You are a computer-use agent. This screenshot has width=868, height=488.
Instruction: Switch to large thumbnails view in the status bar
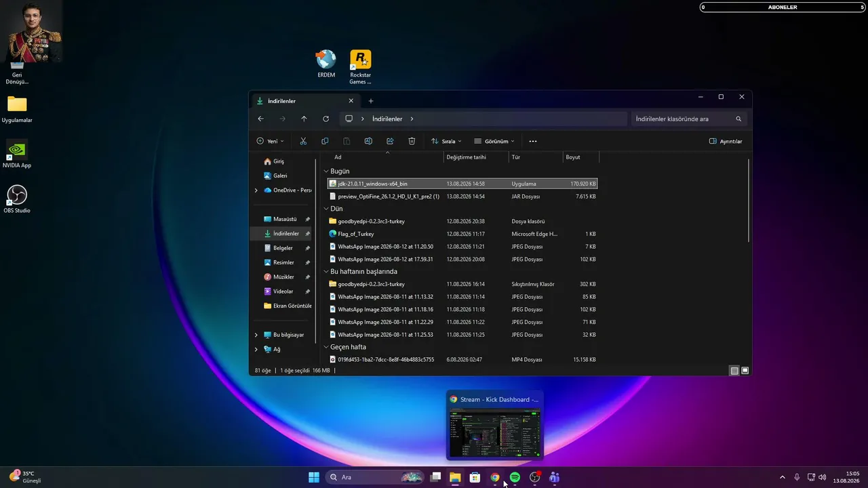(745, 371)
